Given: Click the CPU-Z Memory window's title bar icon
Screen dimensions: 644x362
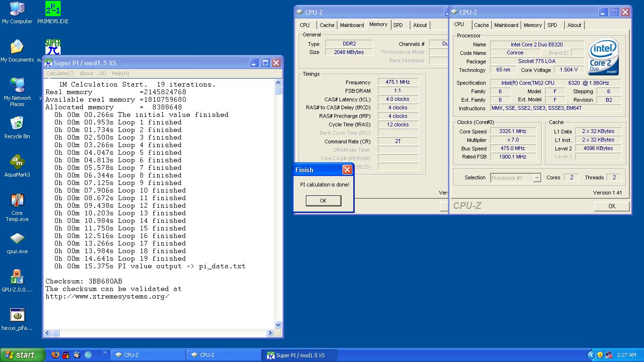Looking at the screenshot, I should click(x=299, y=12).
